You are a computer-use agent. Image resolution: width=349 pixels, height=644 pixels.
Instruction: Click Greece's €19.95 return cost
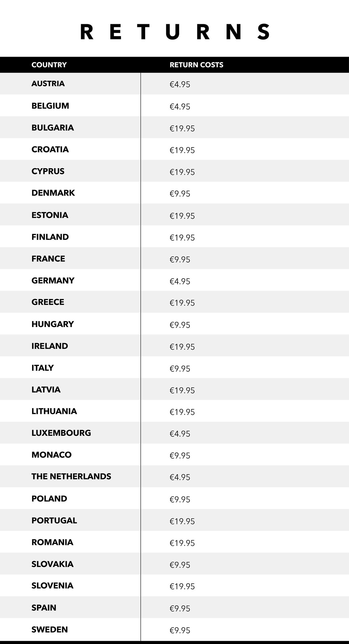[x=182, y=303]
